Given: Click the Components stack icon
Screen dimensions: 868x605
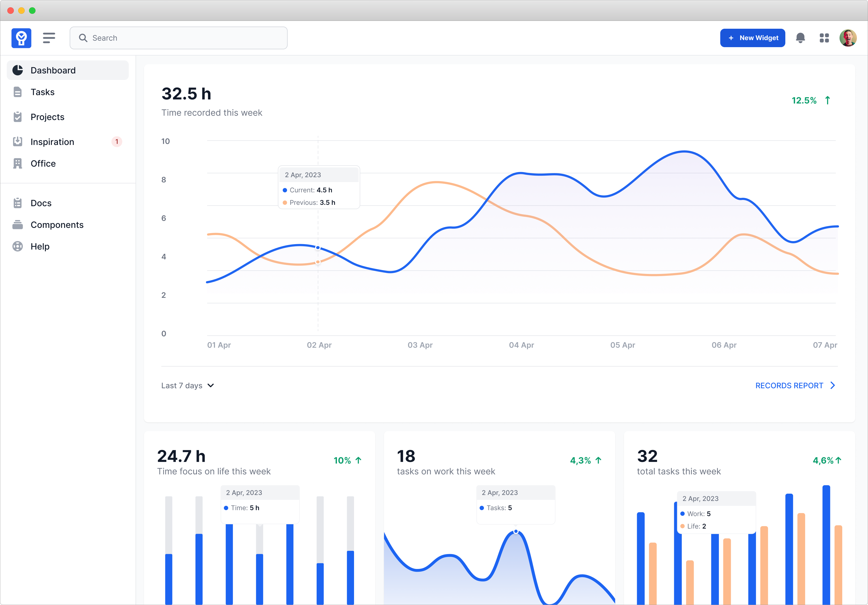Looking at the screenshot, I should pyautogui.click(x=17, y=225).
